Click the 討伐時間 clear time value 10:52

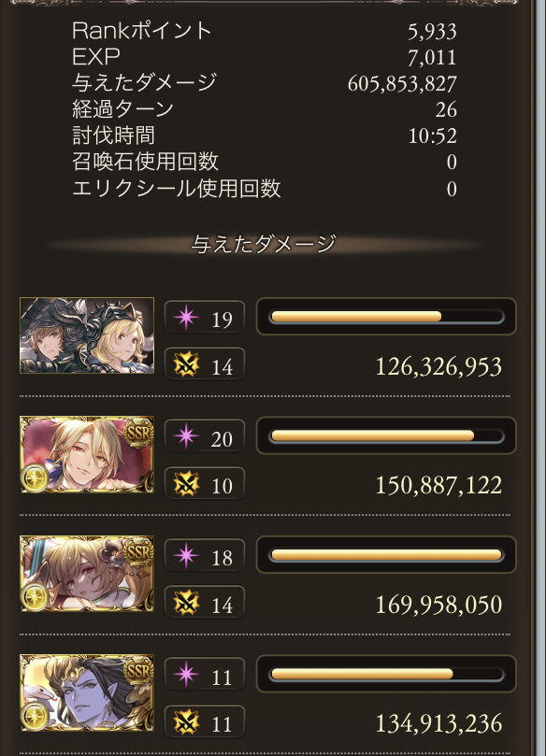pos(433,136)
